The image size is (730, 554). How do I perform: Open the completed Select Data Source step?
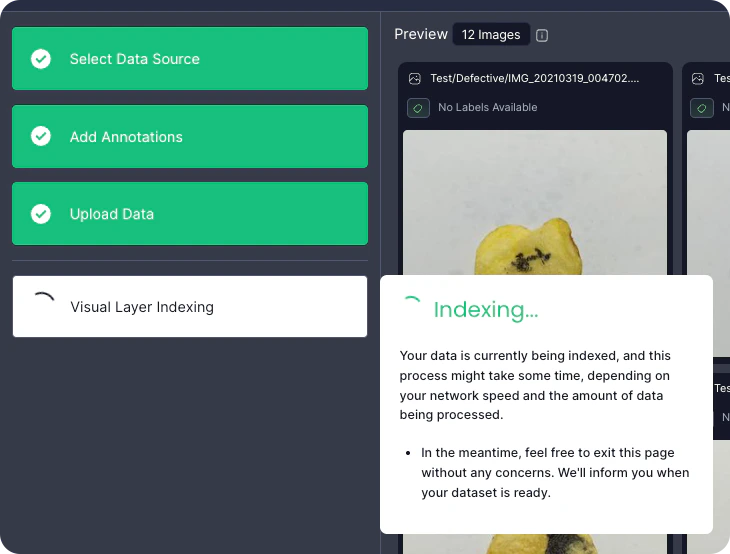click(x=190, y=59)
